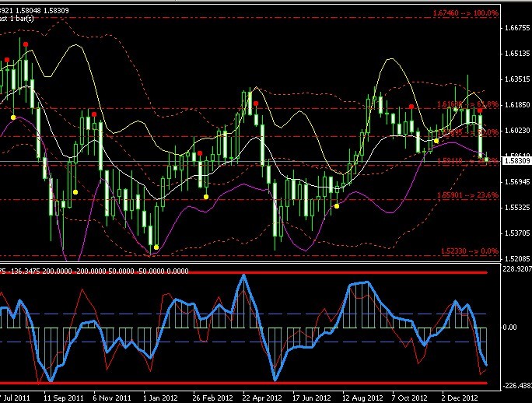Select the current price box 1.58309
Viewport: 532px width, 403px height.
coord(516,160)
